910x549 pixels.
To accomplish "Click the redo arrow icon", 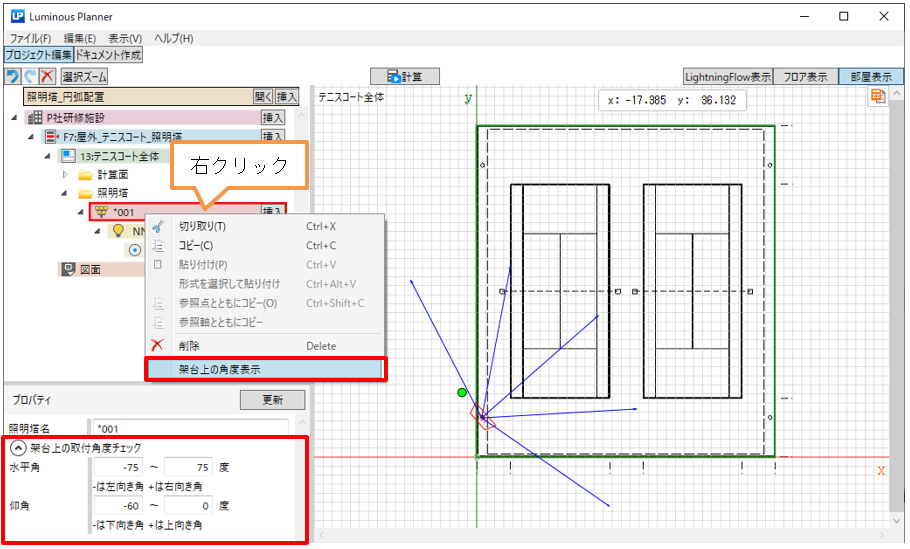I will coord(29,76).
